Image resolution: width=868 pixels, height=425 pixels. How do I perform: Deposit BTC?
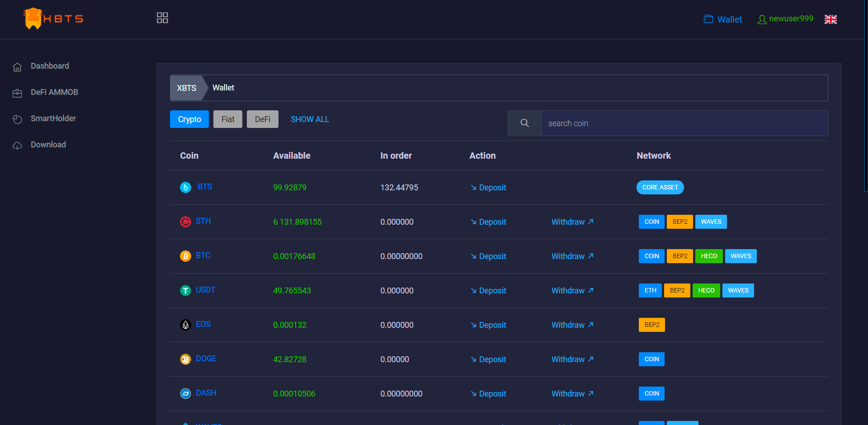click(x=488, y=256)
